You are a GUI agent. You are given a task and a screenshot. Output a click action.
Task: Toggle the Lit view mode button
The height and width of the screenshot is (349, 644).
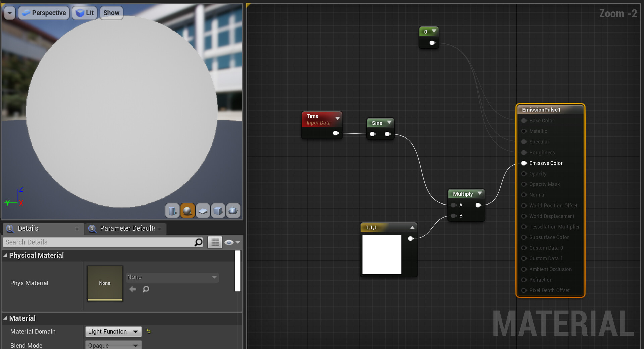[x=85, y=13]
